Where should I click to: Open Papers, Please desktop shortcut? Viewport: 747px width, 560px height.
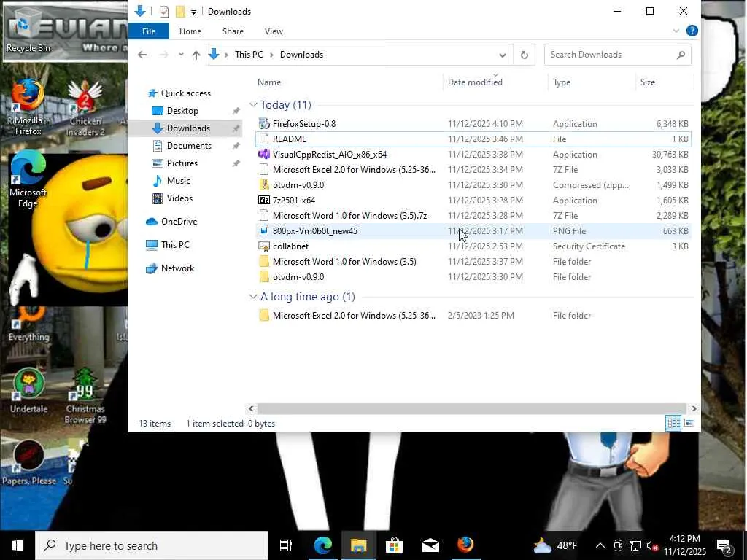pos(28,463)
